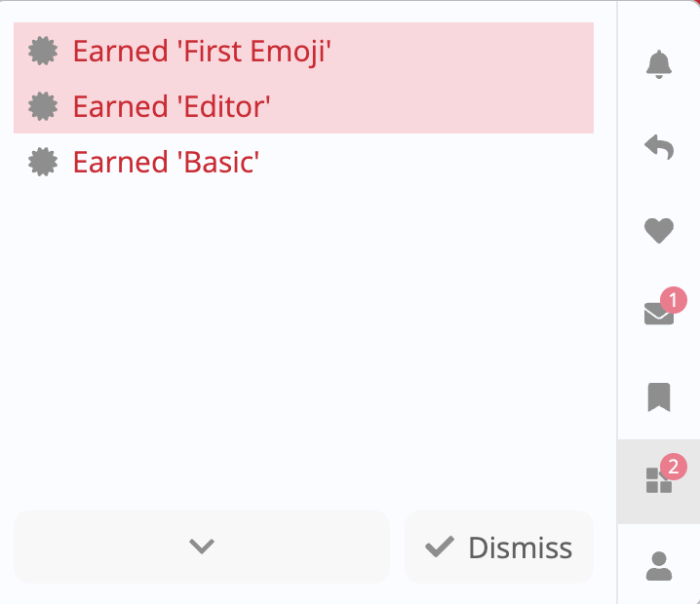Open the messages envelope tab
700x604 pixels.
tap(659, 314)
